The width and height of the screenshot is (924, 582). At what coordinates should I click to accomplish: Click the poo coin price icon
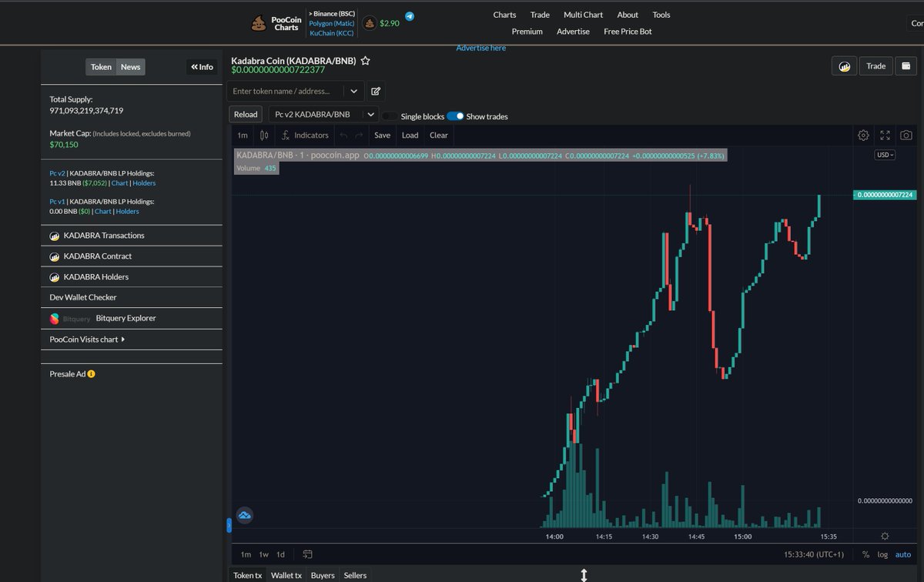point(370,23)
